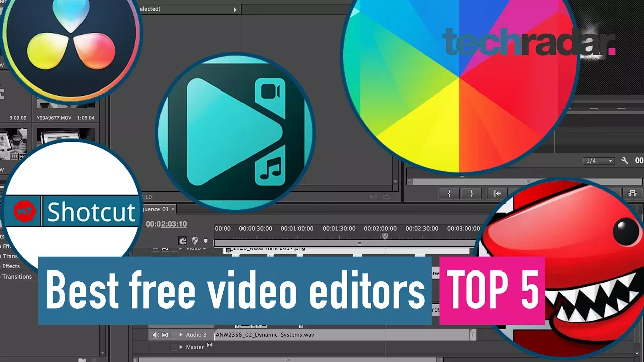The height and width of the screenshot is (362, 644).
Task: Mute the Audio 3 track speaker icon
Action: coord(156,335)
